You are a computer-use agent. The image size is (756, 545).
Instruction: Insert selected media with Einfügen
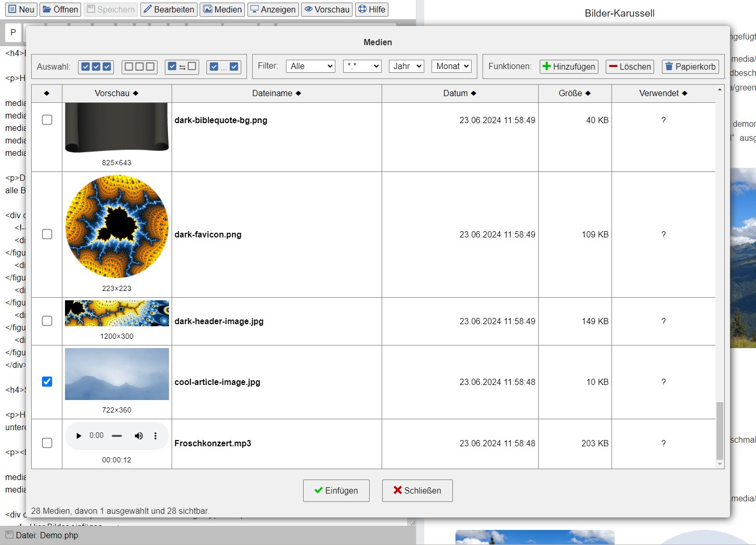coord(336,490)
